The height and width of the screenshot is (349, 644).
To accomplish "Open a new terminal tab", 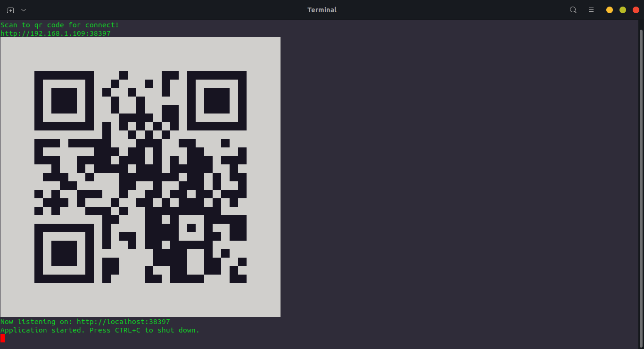I will [9, 9].
